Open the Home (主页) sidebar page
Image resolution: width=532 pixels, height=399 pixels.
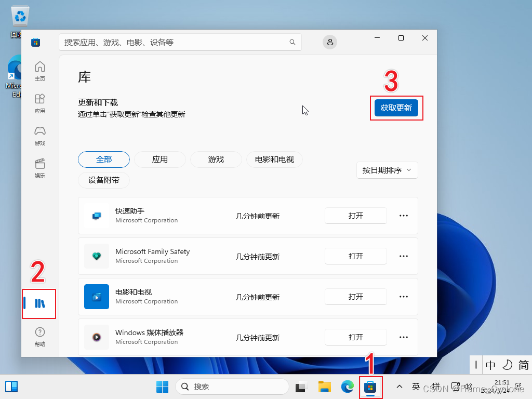39,71
